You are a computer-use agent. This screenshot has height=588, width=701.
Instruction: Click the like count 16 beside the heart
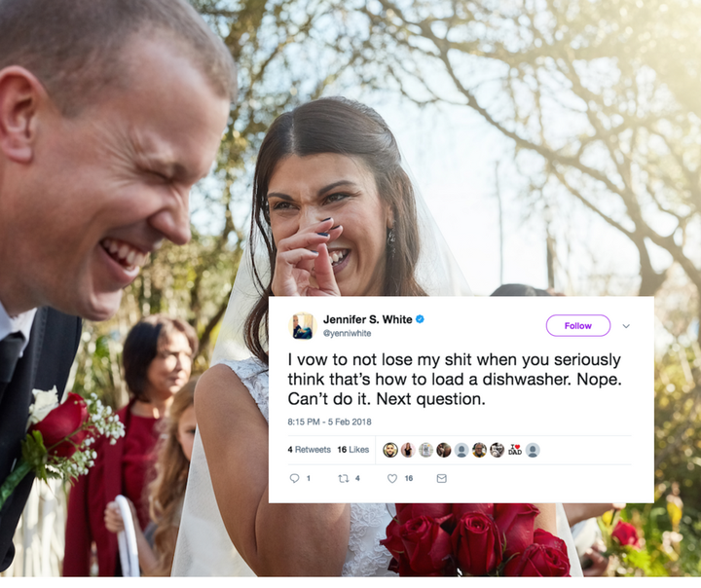pyautogui.click(x=409, y=478)
